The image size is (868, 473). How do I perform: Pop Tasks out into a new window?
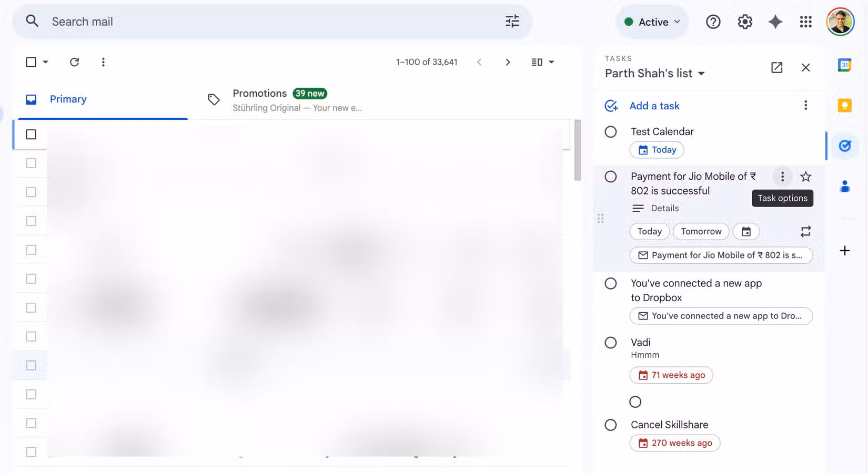777,67
